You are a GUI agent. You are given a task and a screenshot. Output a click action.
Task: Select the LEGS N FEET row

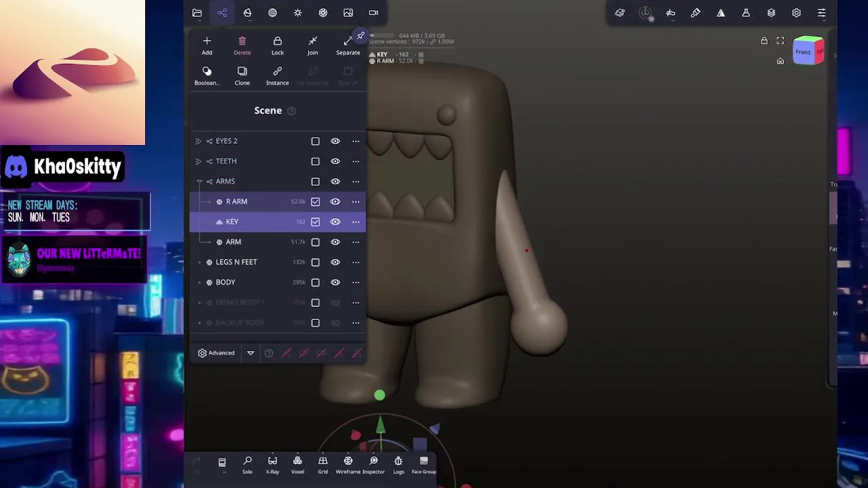point(277,262)
